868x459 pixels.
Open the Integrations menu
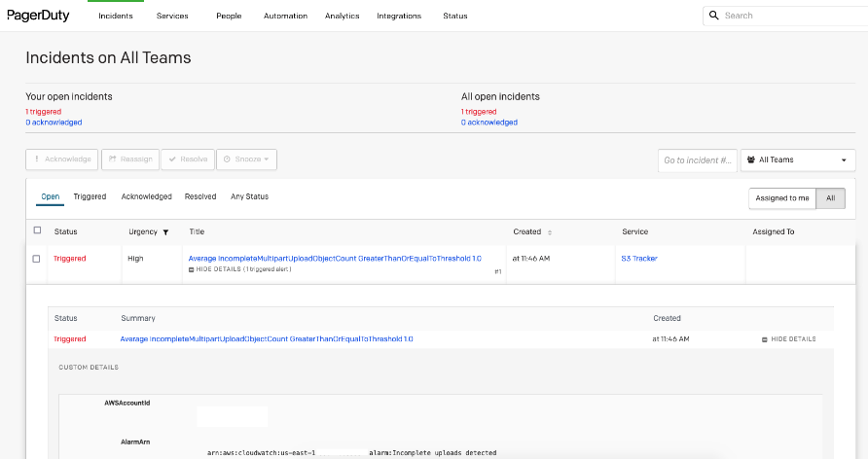click(399, 16)
